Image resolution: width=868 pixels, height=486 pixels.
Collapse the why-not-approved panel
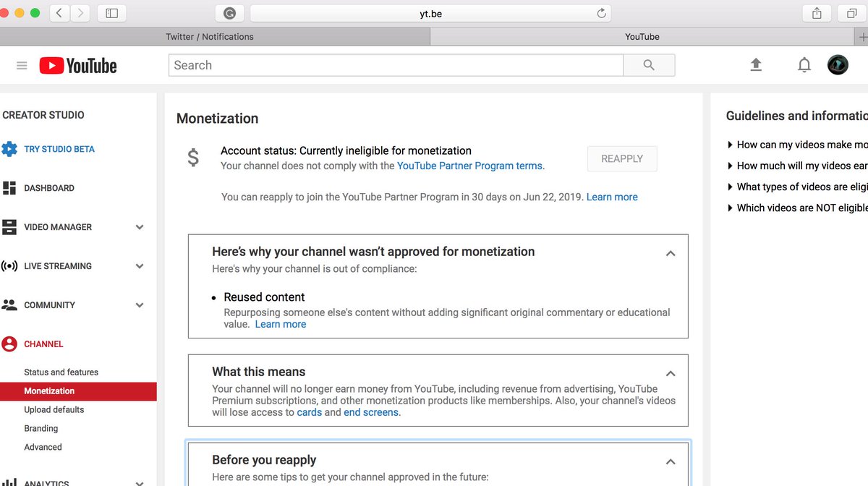click(671, 254)
